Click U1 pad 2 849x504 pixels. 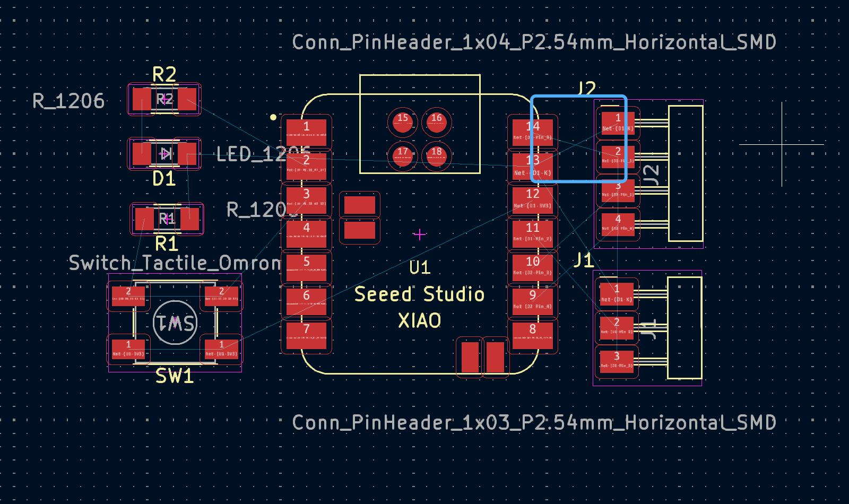click(x=306, y=166)
